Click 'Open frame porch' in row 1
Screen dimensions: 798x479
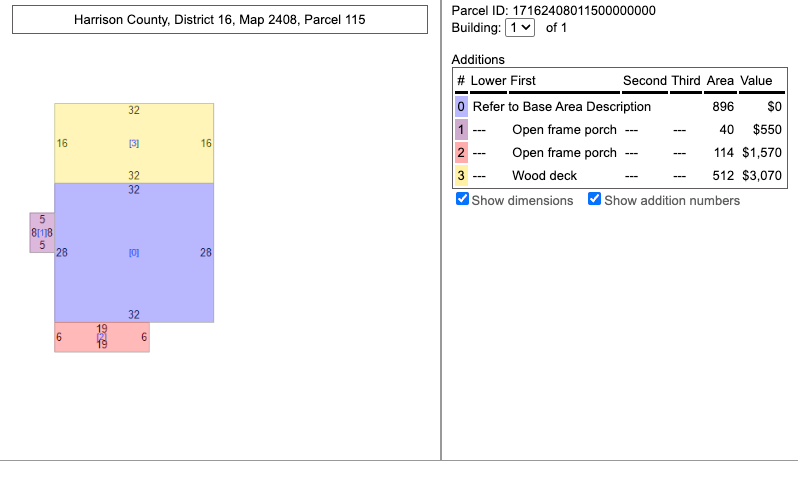[564, 130]
